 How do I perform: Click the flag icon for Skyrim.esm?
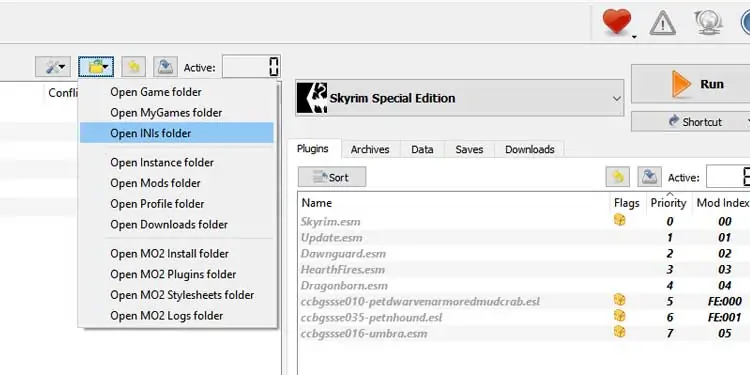coord(619,220)
